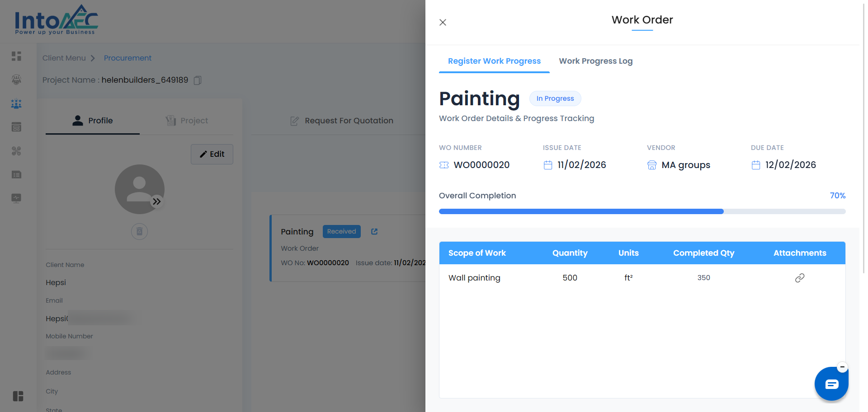Image resolution: width=868 pixels, height=412 pixels.
Task: Click the Edit profile button
Action: pyautogui.click(x=212, y=154)
